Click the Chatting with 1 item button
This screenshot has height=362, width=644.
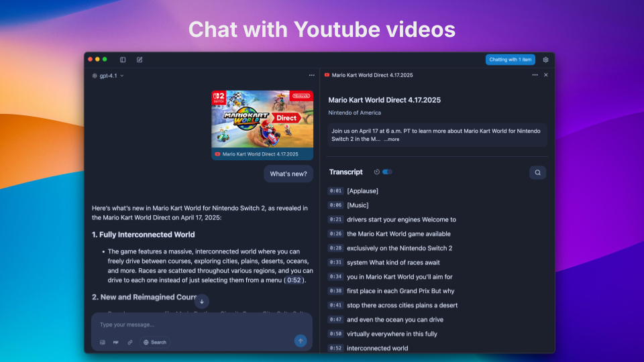pos(510,60)
